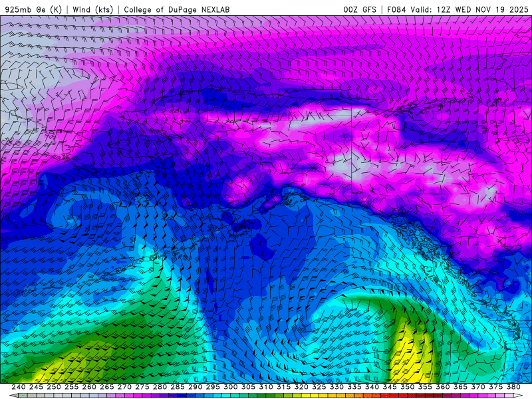Click the 285 value on the color scale
The height and width of the screenshot is (399, 532).
(178, 387)
